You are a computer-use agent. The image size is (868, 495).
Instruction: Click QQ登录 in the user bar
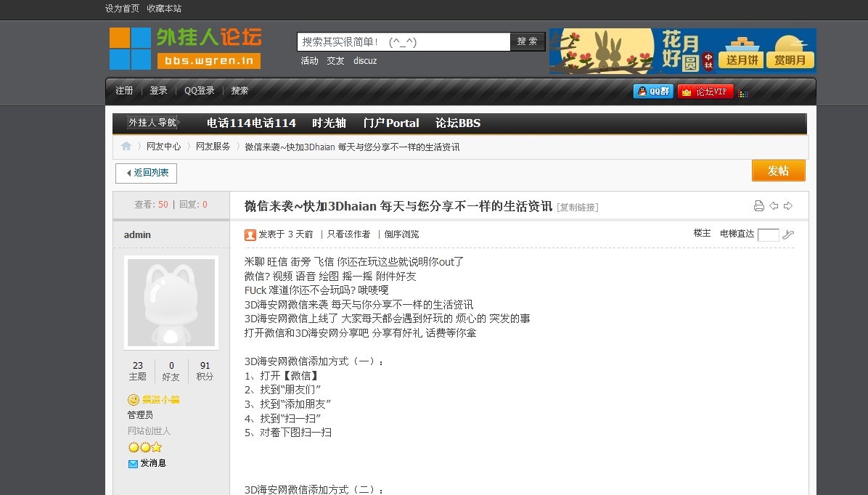[x=200, y=90]
